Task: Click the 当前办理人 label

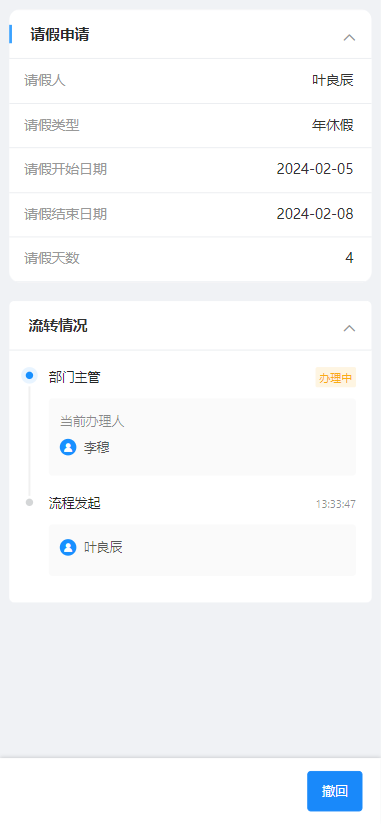Action: [92, 421]
